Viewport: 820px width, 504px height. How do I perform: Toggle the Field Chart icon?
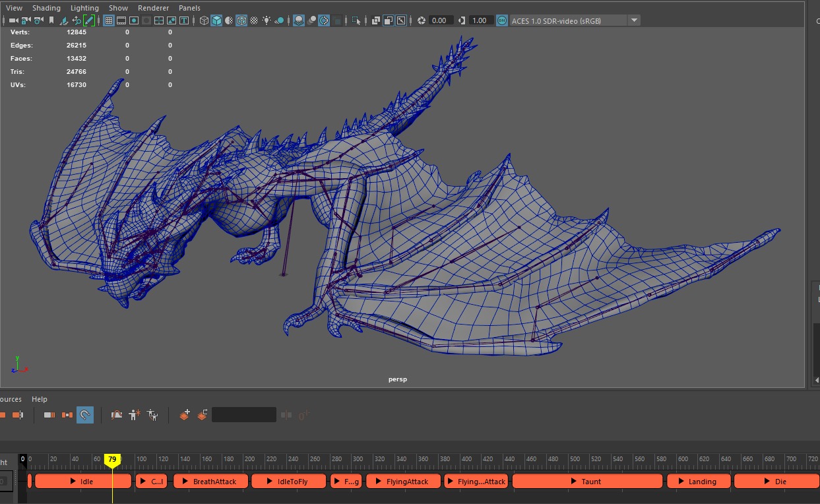(159, 20)
